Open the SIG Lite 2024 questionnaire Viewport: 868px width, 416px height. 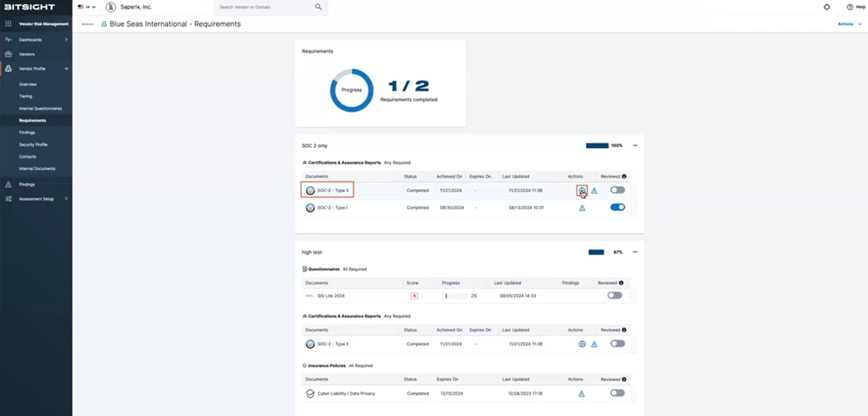point(330,296)
